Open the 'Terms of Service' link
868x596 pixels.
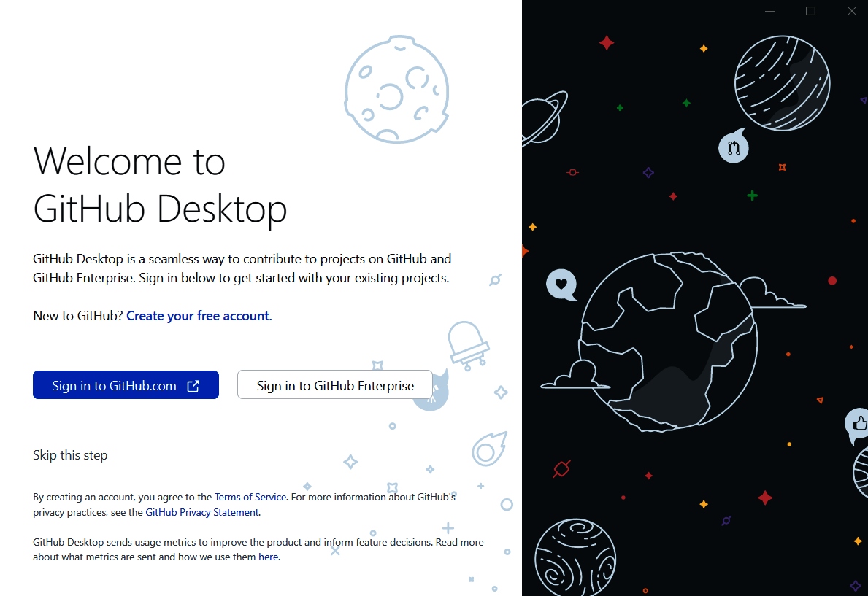click(250, 497)
